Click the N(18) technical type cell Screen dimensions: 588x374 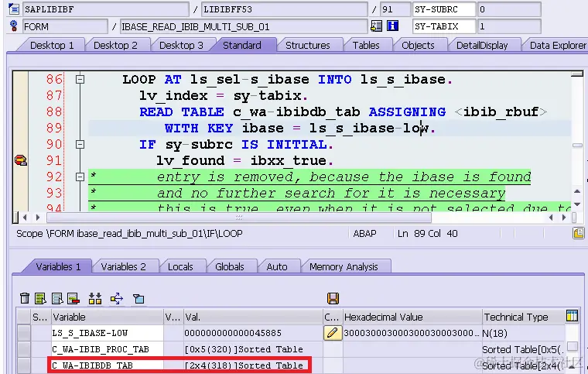tap(524, 333)
